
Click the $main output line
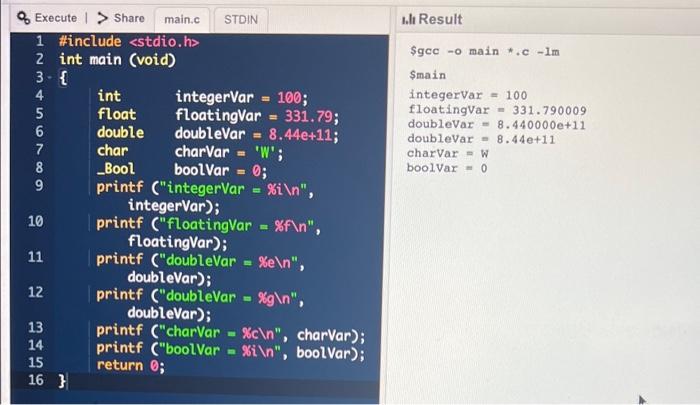click(428, 75)
